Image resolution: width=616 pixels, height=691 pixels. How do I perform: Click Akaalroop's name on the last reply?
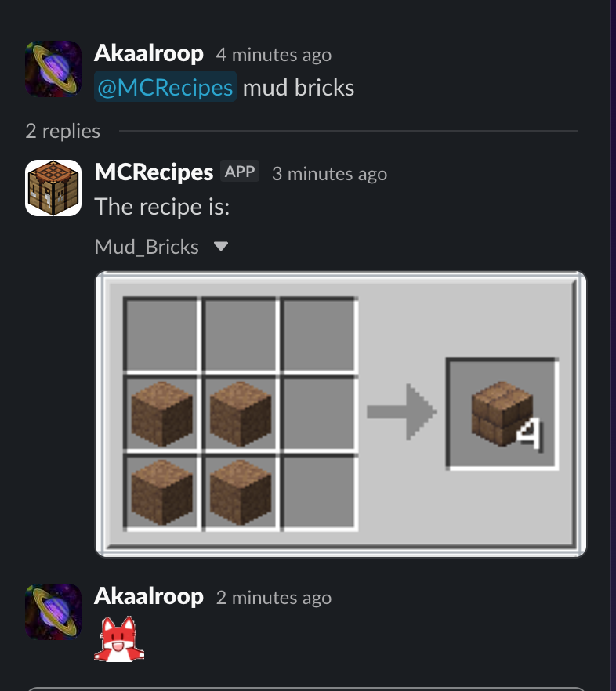point(149,596)
